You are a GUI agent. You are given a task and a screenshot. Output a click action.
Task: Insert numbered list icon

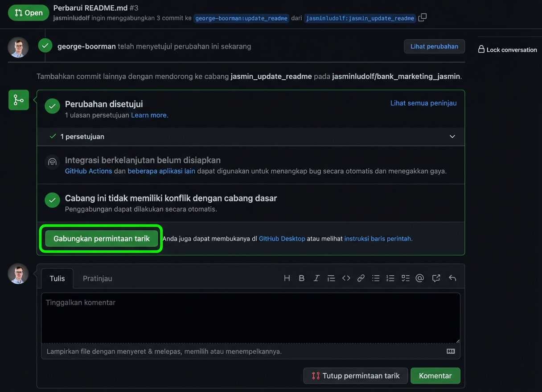click(390, 278)
